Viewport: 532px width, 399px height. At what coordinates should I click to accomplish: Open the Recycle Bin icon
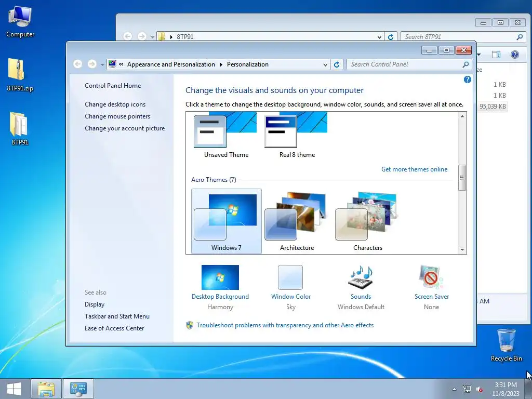506,345
